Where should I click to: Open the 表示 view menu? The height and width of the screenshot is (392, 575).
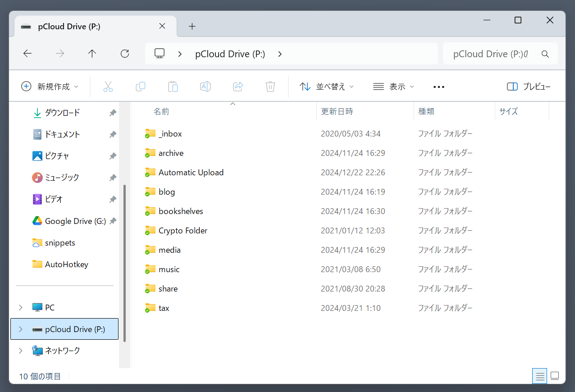coord(393,87)
